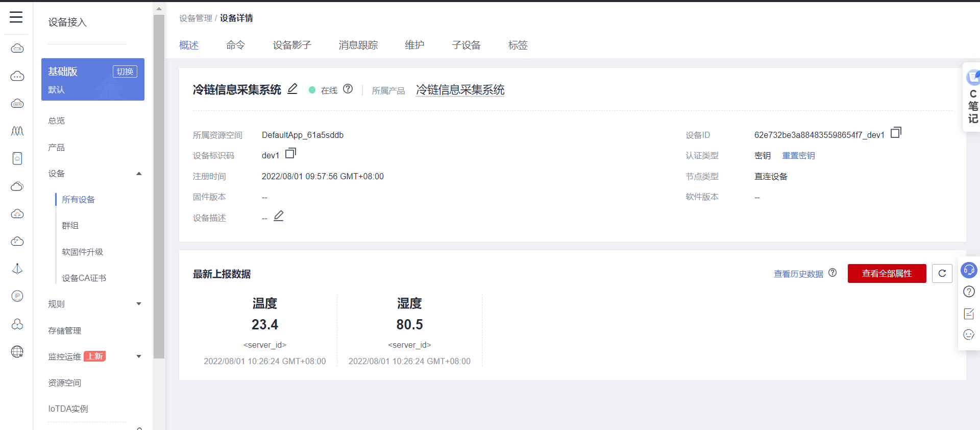The width and height of the screenshot is (980, 430).
Task: Click 设备管理 in the breadcrumb
Action: point(195,18)
